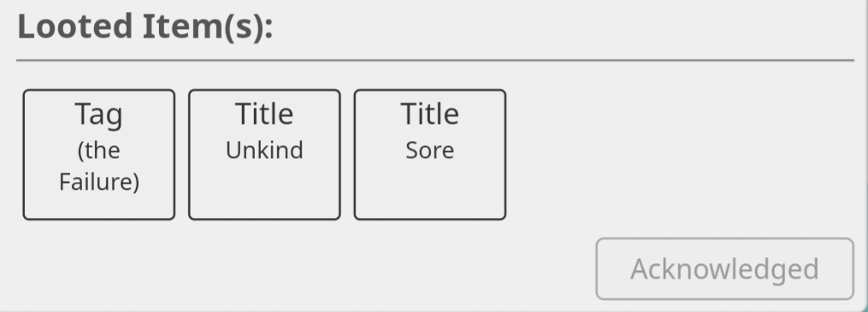
Task: Click empty space below "Sore" in card
Action: click(x=430, y=191)
